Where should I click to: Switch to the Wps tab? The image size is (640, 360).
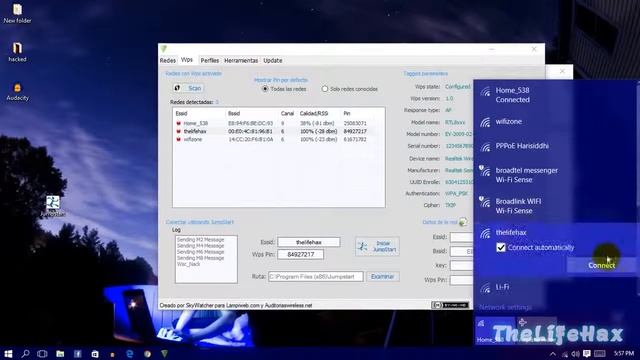[187, 60]
